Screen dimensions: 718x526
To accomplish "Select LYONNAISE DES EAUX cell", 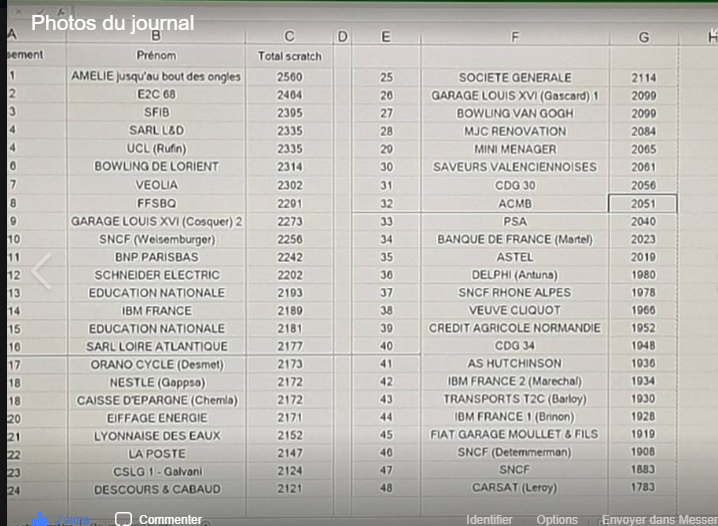I will coord(156,436).
